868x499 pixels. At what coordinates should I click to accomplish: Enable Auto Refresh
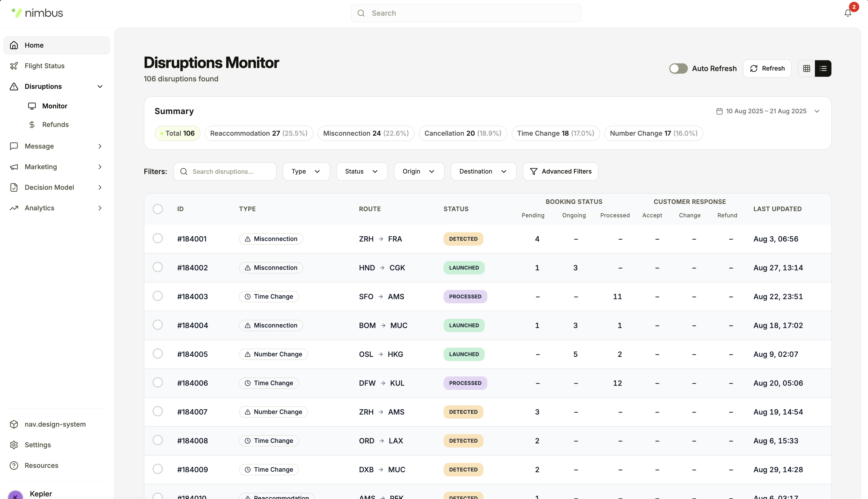[x=678, y=68]
